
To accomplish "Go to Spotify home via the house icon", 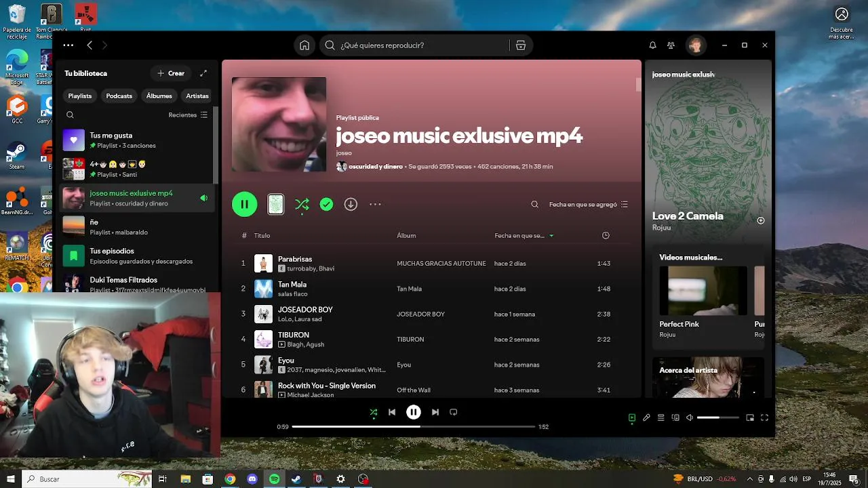I will (x=304, y=45).
